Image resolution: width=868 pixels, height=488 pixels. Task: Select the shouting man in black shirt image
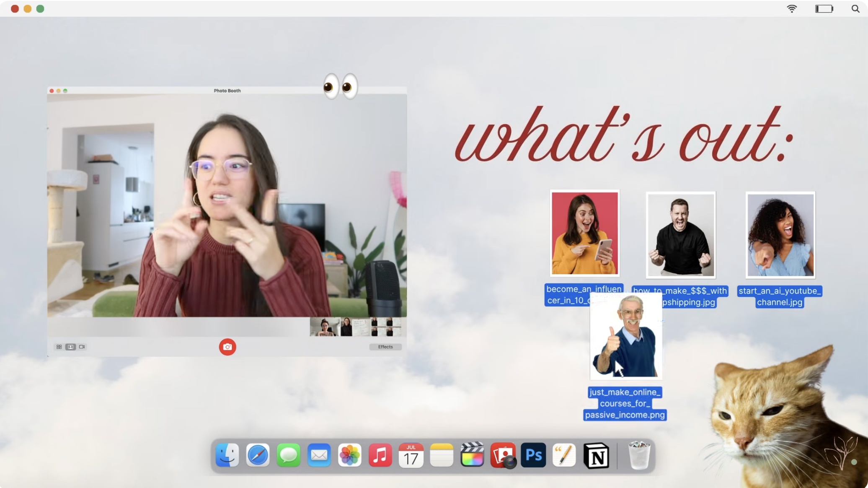pos(681,235)
